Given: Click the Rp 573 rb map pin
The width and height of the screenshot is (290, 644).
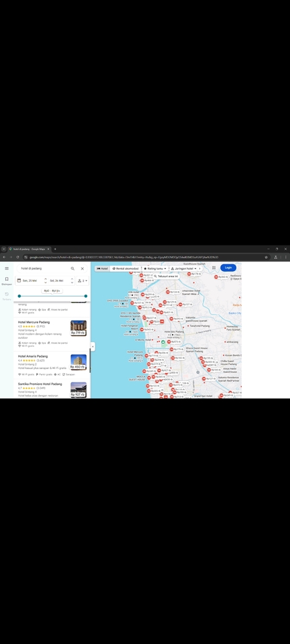Looking at the screenshot, I should [174, 341].
